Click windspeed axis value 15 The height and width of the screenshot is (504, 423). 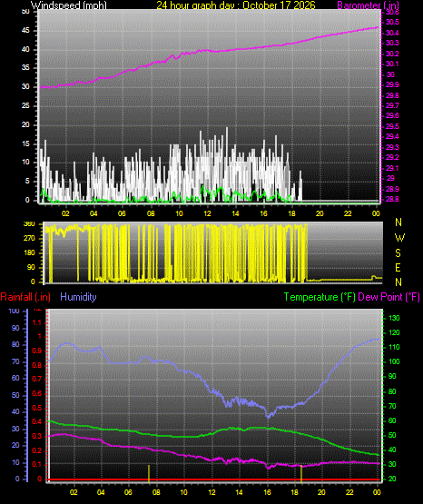[25, 143]
